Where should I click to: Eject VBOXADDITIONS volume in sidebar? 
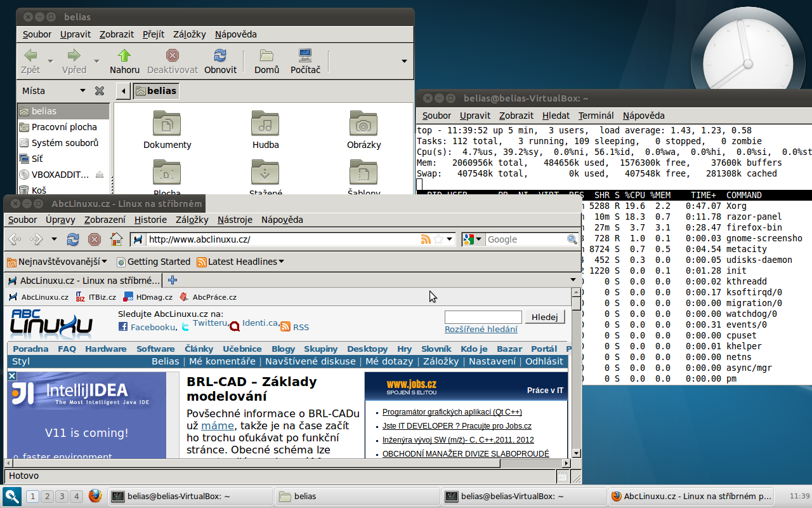[100, 175]
